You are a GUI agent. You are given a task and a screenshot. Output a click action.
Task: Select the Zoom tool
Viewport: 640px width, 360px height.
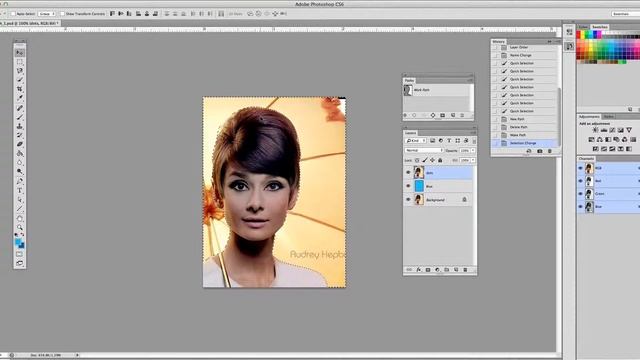point(20,227)
